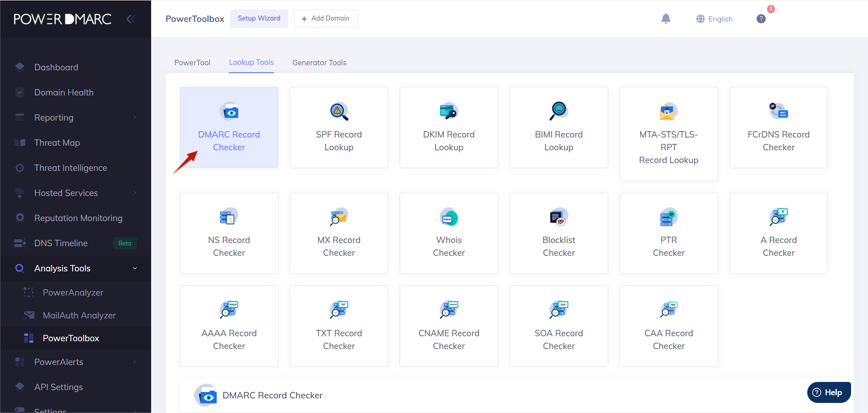Click the help question mark with badge
The image size is (868, 413).
(x=761, y=19)
